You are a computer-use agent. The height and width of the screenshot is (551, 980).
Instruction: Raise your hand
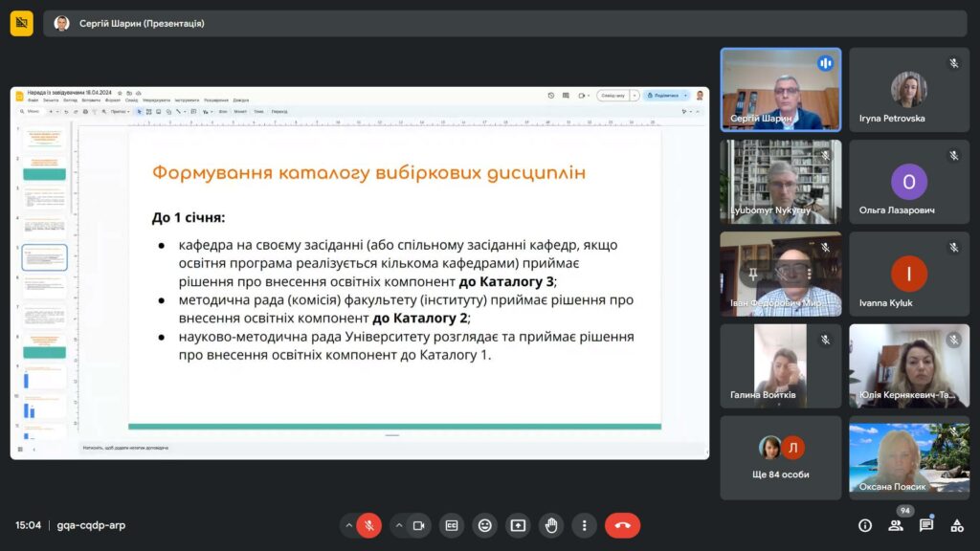[x=551, y=525]
